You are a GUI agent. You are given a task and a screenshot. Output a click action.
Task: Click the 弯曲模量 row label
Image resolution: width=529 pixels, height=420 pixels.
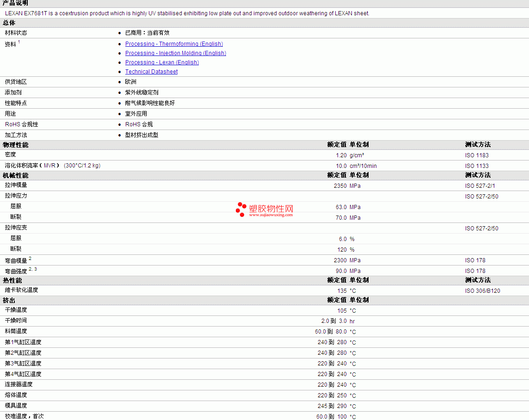click(16, 260)
